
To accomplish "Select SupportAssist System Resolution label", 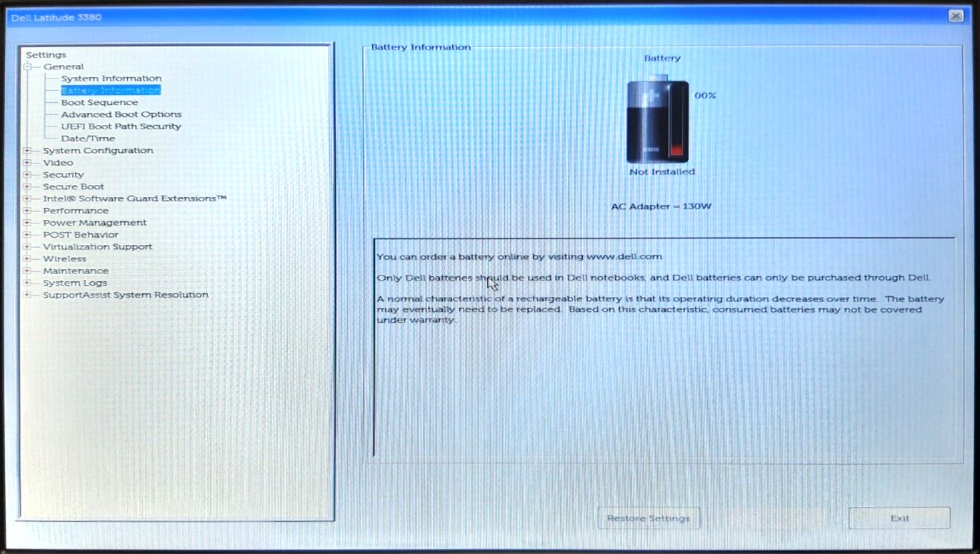I will [126, 295].
